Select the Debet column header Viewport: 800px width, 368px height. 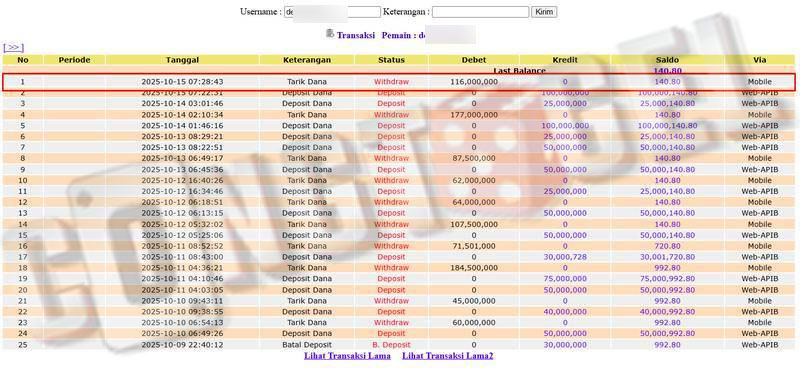click(474, 60)
